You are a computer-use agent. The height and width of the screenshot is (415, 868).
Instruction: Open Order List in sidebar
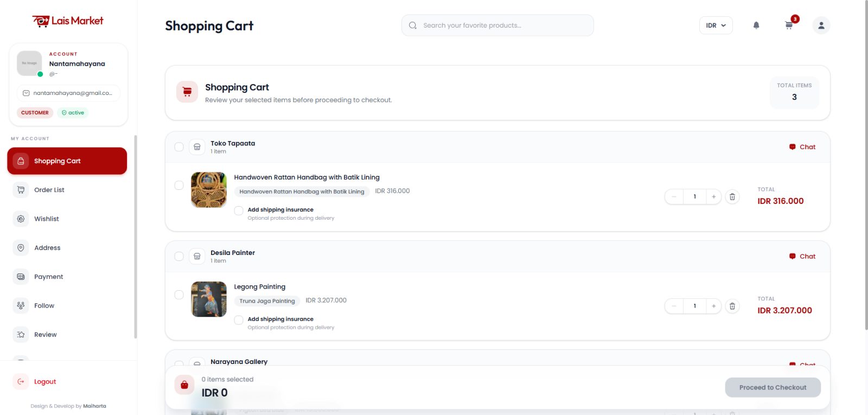tap(67, 190)
